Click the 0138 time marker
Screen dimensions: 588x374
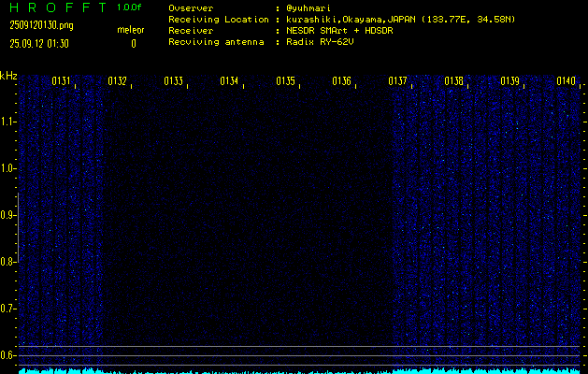click(453, 81)
